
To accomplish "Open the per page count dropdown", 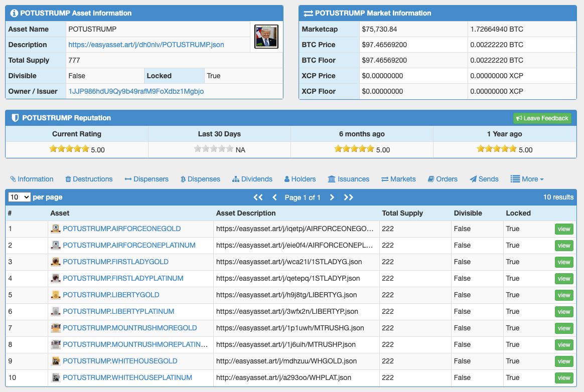I will pos(20,197).
